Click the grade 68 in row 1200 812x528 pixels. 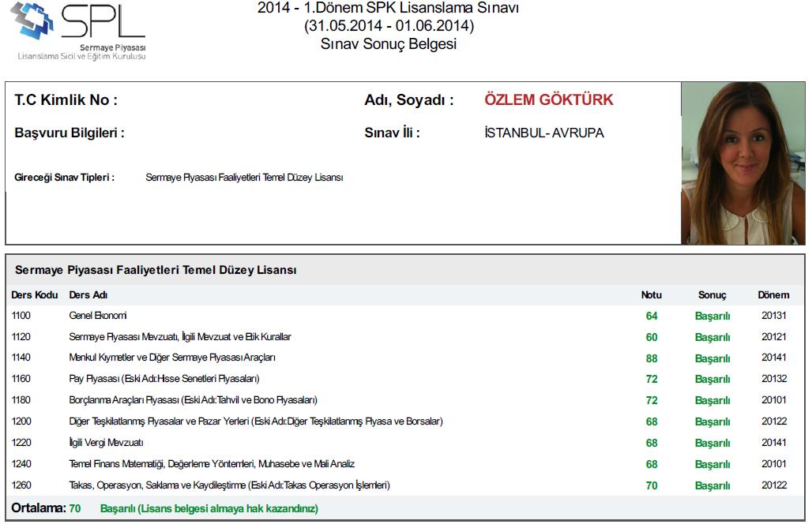click(x=652, y=422)
